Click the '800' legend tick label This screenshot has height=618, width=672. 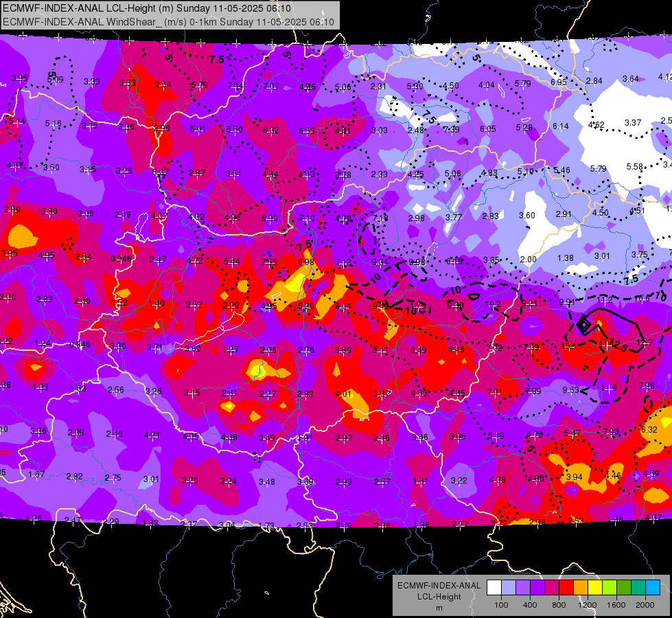[559, 605]
